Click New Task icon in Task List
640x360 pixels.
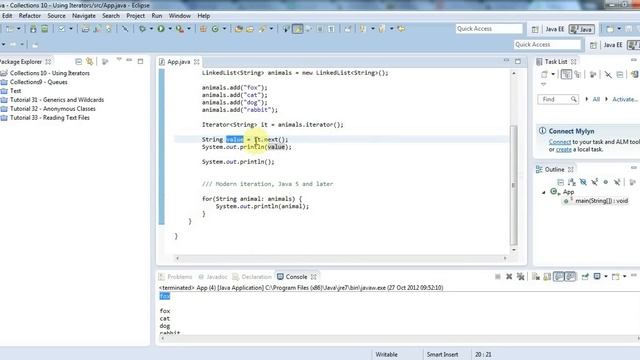click(544, 74)
